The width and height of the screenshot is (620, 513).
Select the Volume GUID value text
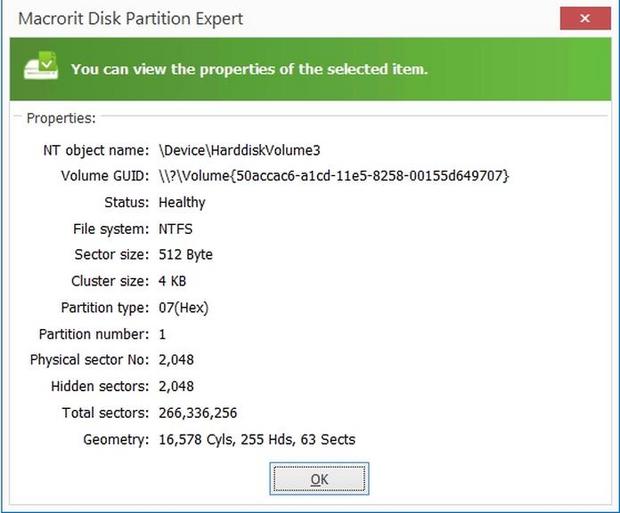click(x=334, y=175)
